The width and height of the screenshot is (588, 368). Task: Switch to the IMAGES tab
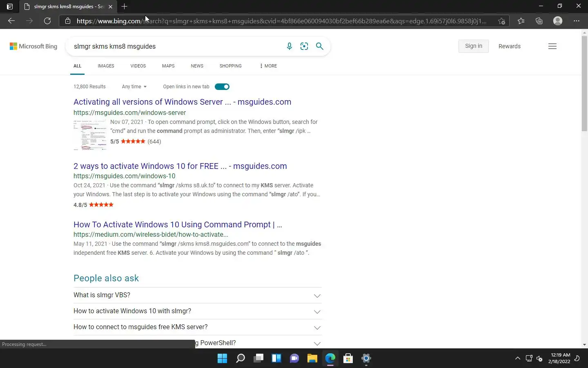pyautogui.click(x=106, y=66)
